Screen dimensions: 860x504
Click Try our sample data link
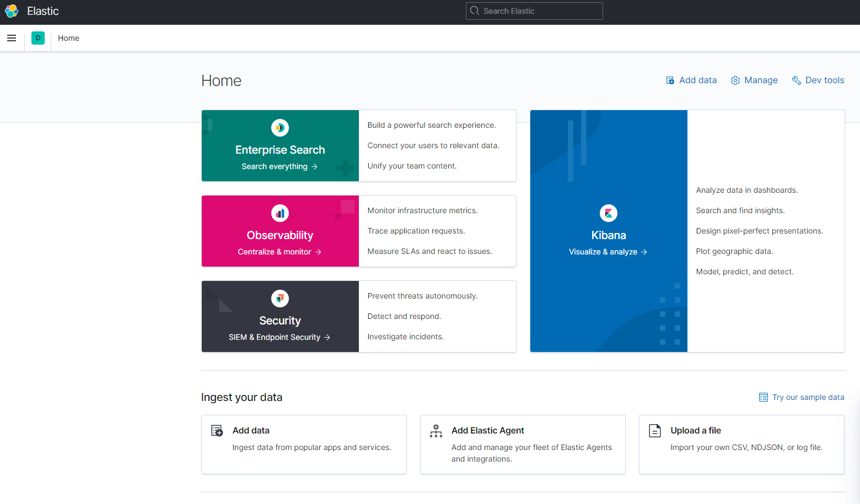coord(808,397)
